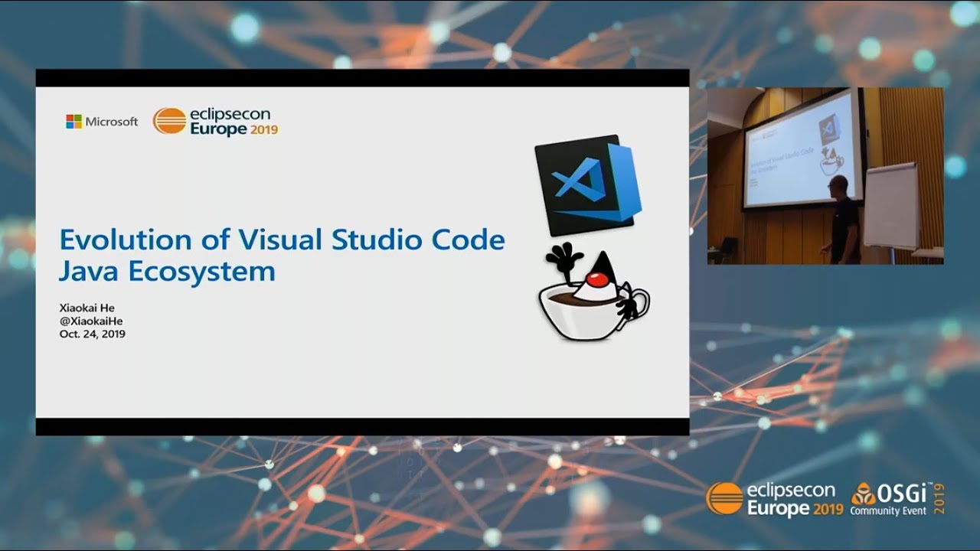Click the white slide background area
This screenshot has height=551, width=980.
(345, 383)
